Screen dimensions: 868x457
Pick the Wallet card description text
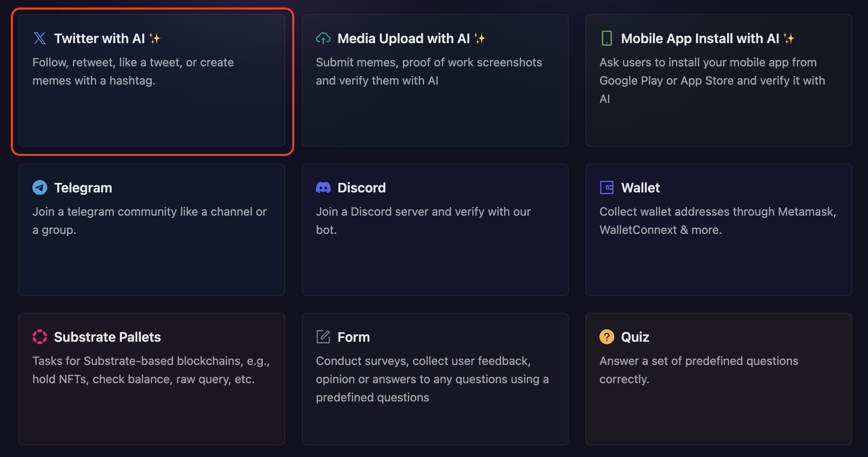[718, 221]
